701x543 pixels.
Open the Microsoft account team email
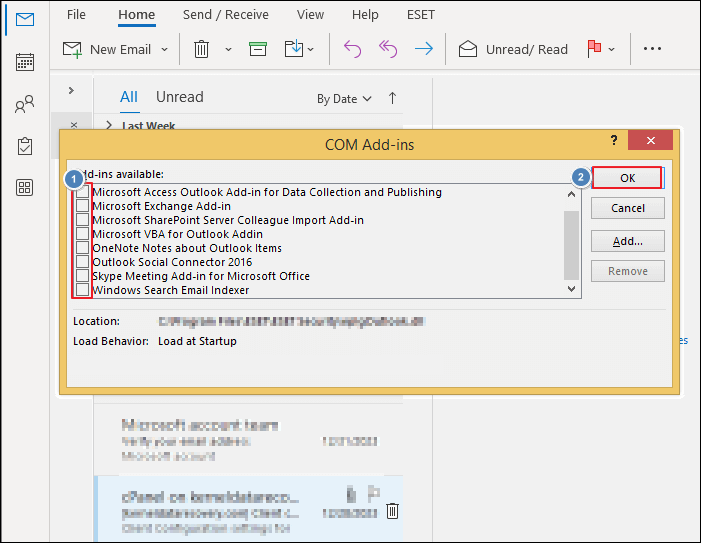tap(249, 440)
